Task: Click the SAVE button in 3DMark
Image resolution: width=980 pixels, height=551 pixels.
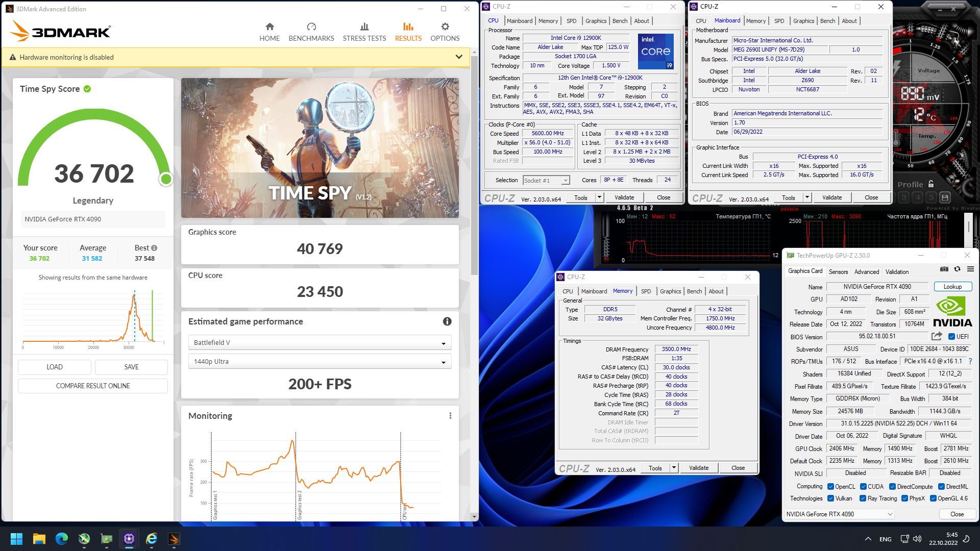Action: (x=131, y=367)
